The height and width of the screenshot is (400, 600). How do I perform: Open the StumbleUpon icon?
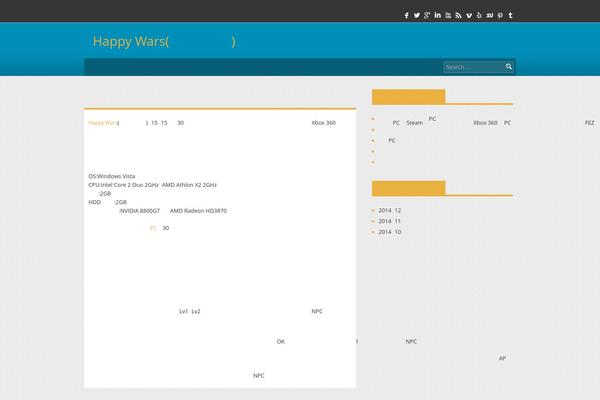[x=490, y=15]
